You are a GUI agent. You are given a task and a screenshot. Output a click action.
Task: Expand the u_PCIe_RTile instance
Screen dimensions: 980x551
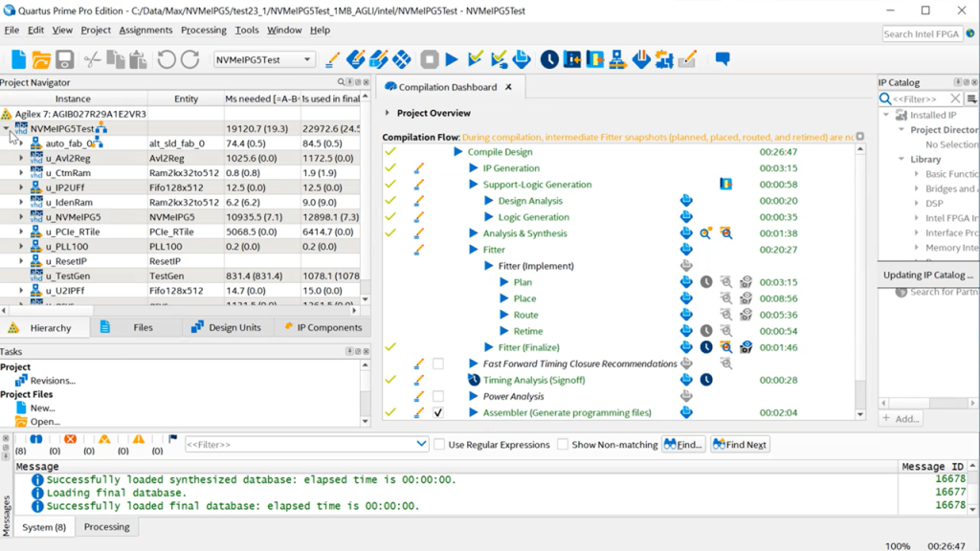[21, 231]
